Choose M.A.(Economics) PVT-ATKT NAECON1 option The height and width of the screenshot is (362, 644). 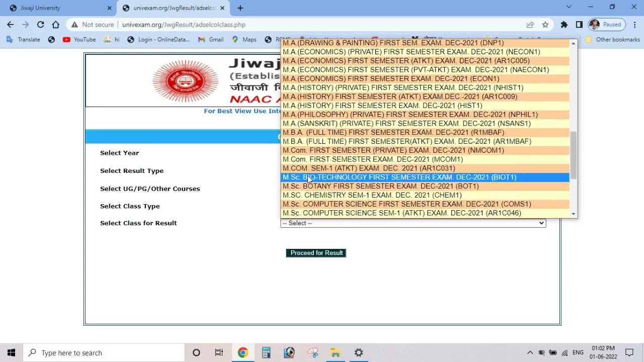[x=425, y=70]
